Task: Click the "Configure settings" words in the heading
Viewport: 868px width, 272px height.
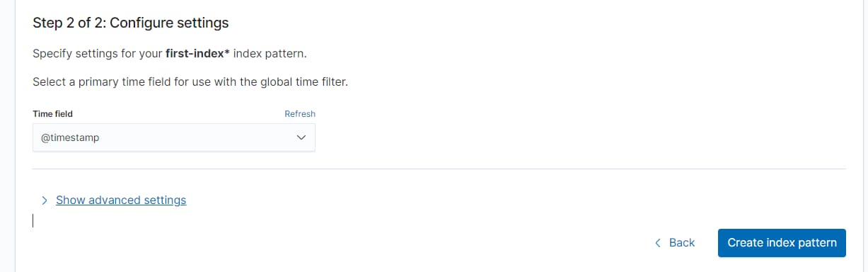Action: [170, 23]
